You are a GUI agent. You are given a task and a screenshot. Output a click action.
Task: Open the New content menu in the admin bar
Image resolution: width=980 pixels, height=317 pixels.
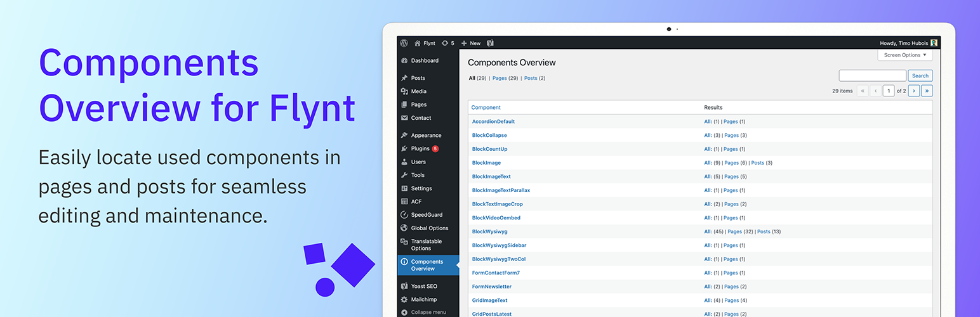pos(471,43)
